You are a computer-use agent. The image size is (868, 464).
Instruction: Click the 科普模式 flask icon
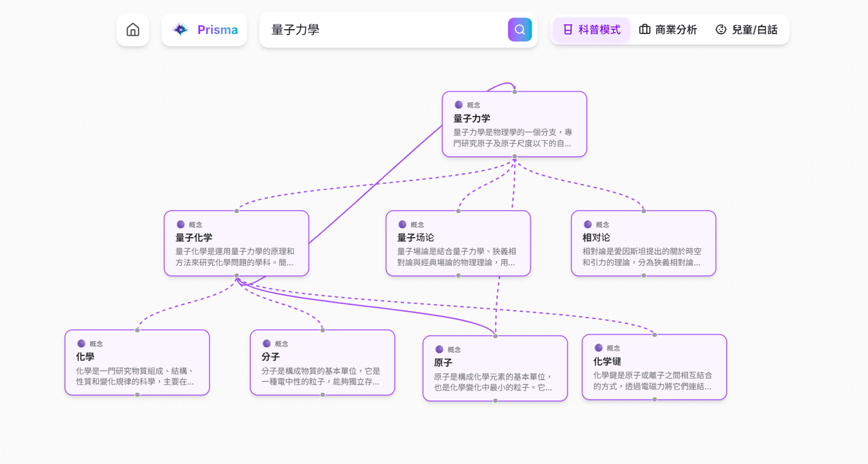[x=568, y=30]
